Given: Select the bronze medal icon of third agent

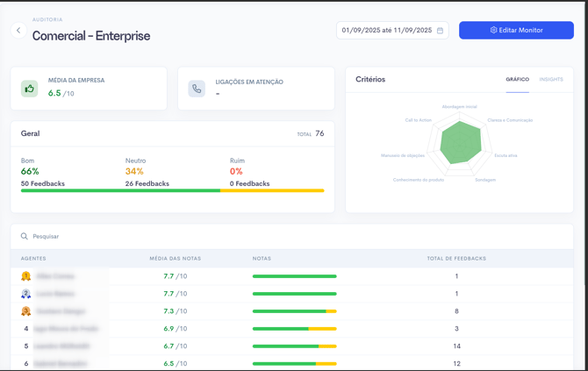Looking at the screenshot, I should 25,311.
